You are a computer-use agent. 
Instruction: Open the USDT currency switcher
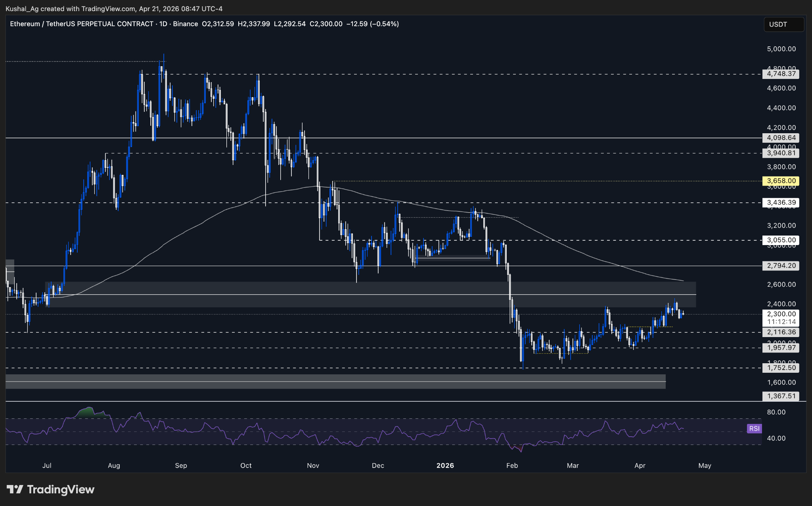tap(783, 24)
